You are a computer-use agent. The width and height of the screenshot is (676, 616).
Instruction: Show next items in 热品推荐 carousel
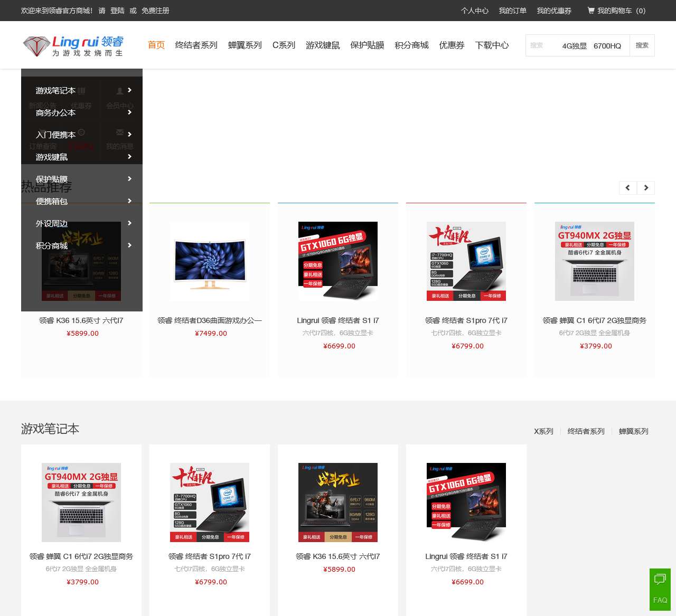(x=646, y=188)
